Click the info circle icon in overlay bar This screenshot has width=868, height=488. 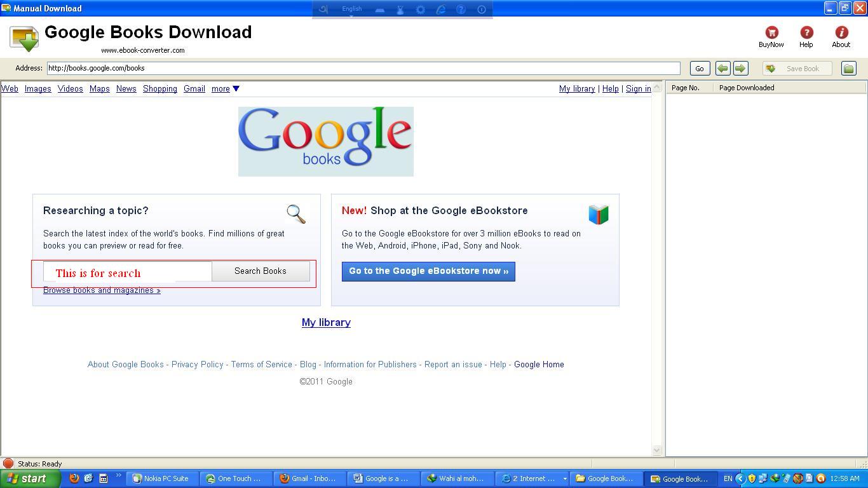482,10
